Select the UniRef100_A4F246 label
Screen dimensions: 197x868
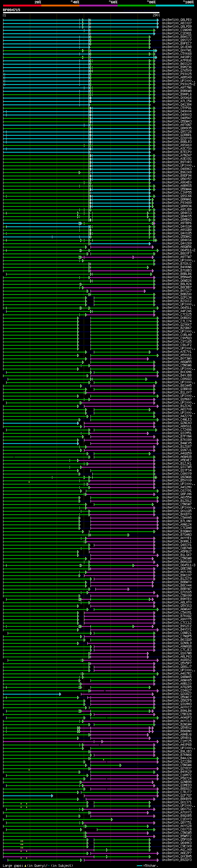click(176, 311)
